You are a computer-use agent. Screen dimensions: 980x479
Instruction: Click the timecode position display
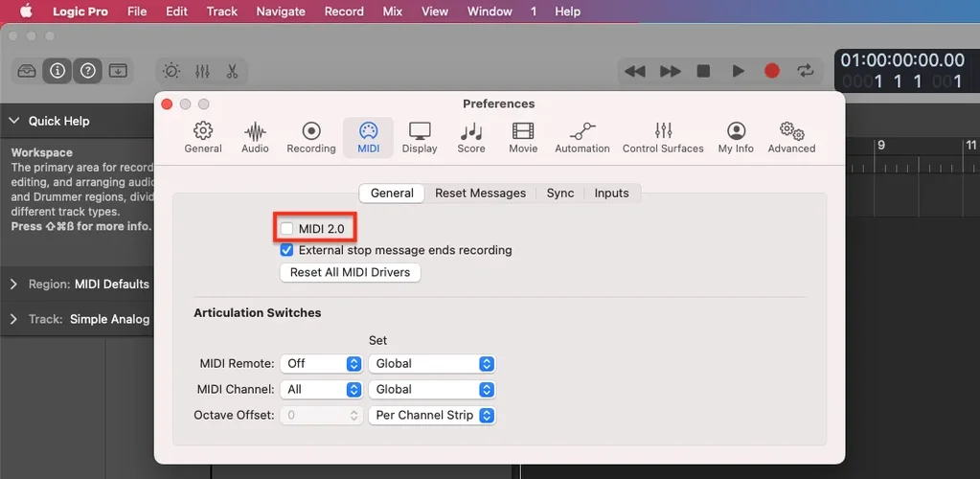point(901,60)
